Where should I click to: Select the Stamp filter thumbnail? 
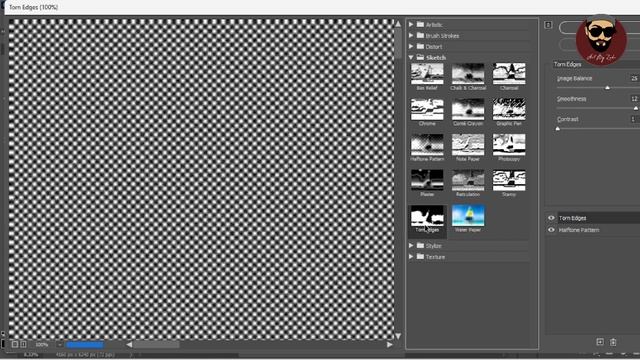point(509,180)
